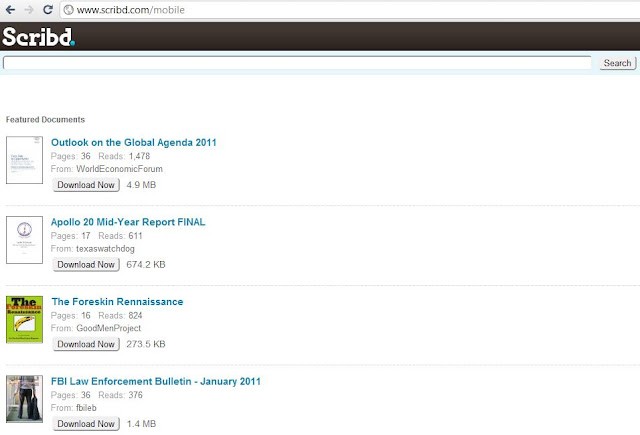Click the 674.2 KB file size
Image resolution: width=640 pixels, height=435 pixels.
(146, 264)
